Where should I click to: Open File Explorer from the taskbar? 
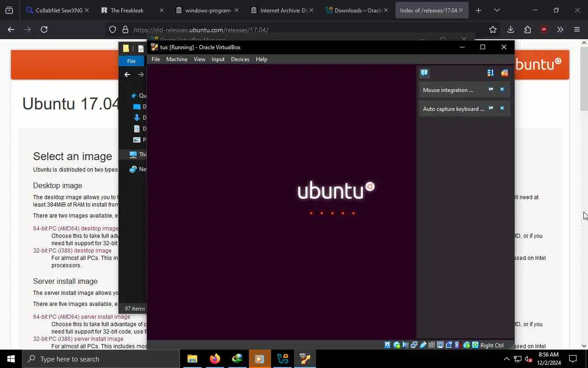pyautogui.click(x=192, y=359)
